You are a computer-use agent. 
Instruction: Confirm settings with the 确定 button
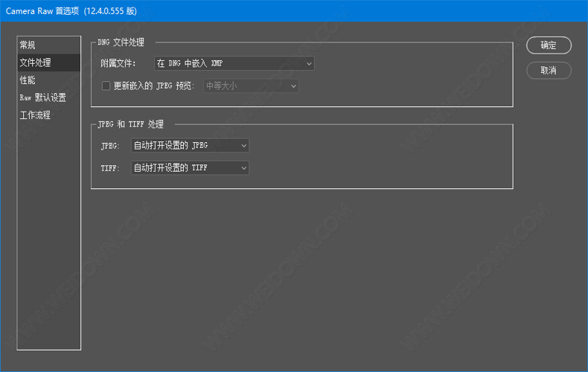[549, 45]
